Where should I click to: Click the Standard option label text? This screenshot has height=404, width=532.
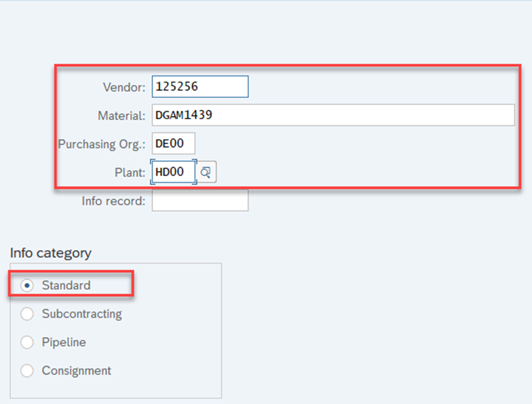pyautogui.click(x=64, y=285)
